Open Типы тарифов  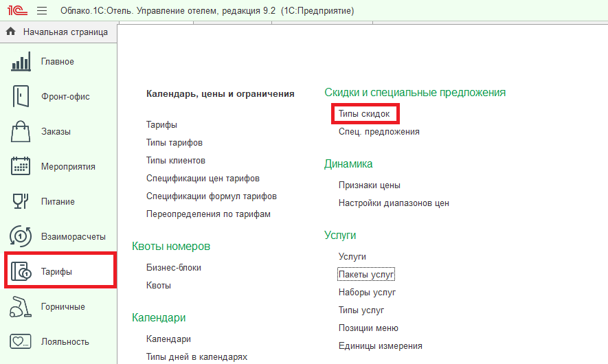[174, 143]
